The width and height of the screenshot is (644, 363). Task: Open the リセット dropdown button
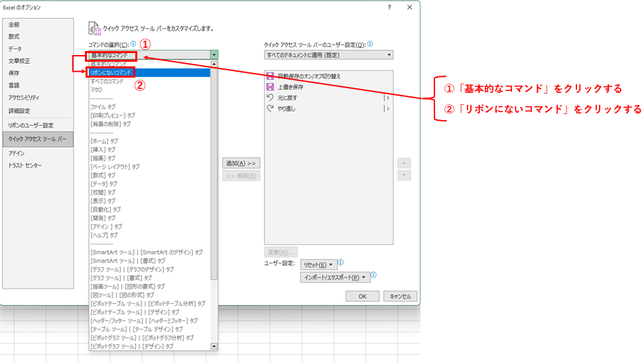click(x=318, y=265)
